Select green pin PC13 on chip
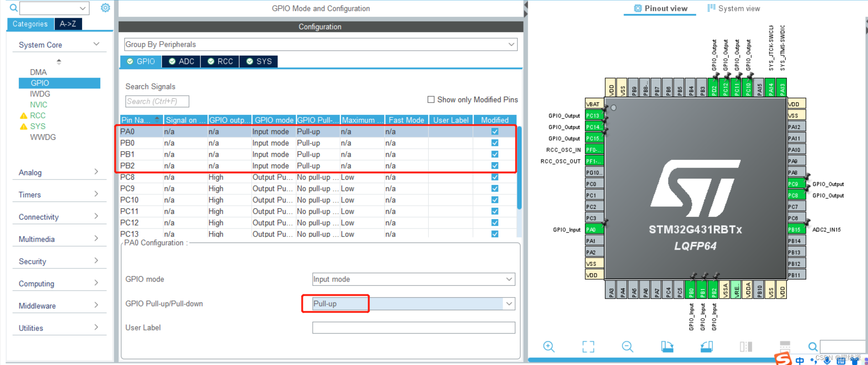 [594, 116]
